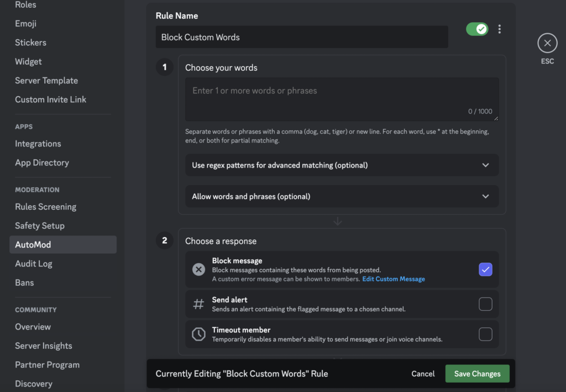This screenshot has height=392, width=566.
Task: Select Server Template in sidebar
Action: pyautogui.click(x=46, y=81)
